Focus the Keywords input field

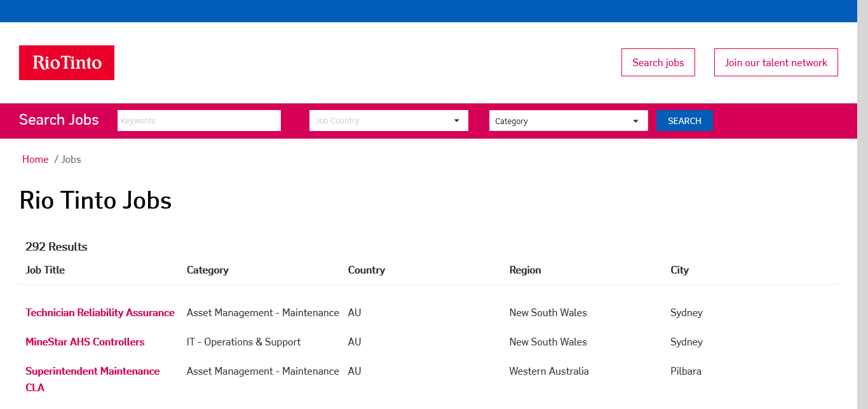[199, 121]
